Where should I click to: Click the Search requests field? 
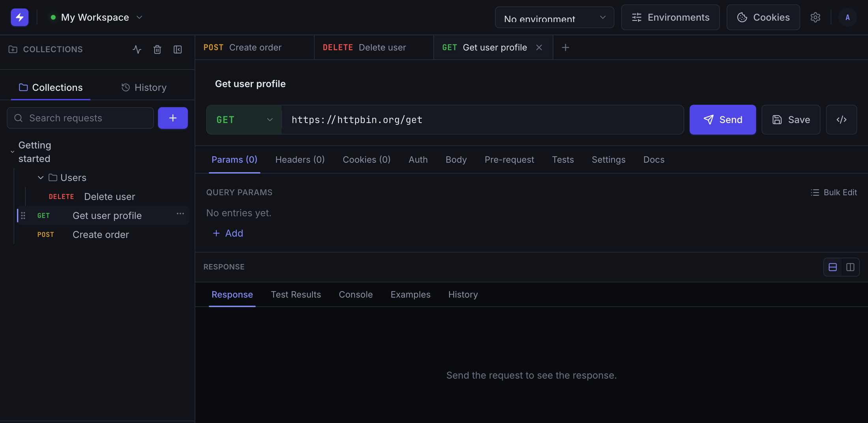click(80, 118)
